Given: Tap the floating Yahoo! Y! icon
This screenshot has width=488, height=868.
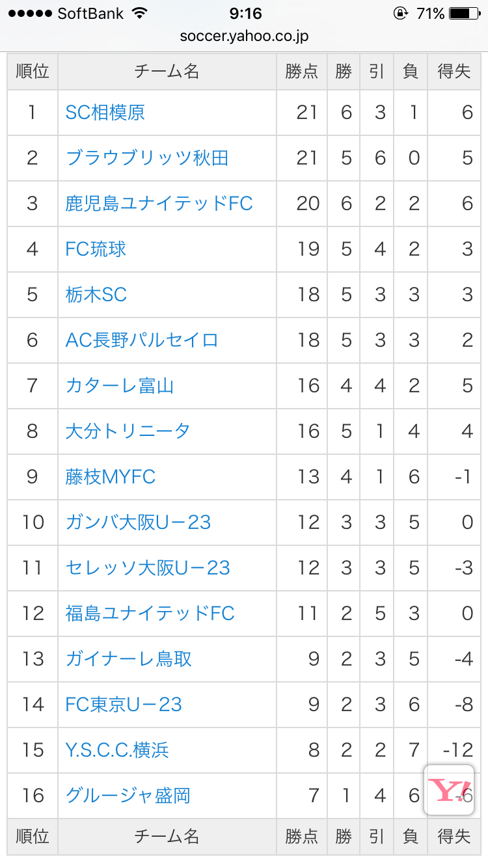Looking at the screenshot, I should coord(448,790).
